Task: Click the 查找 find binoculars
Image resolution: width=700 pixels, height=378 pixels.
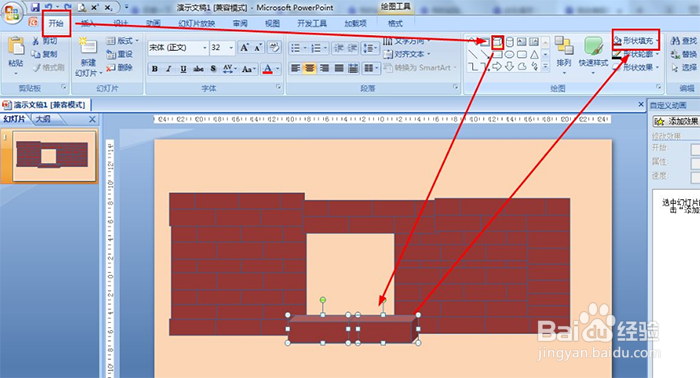Action: (x=683, y=41)
